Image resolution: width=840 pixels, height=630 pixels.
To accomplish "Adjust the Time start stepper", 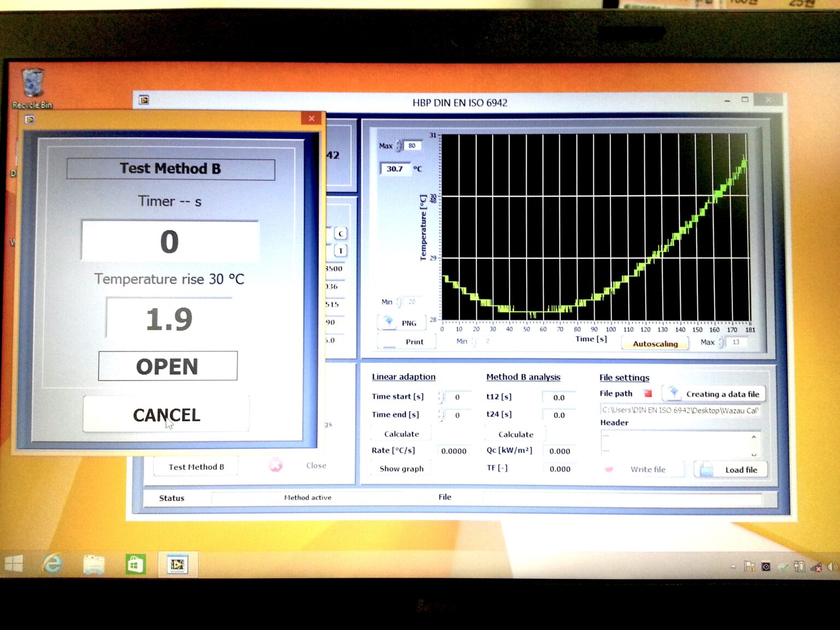I will click(x=441, y=397).
